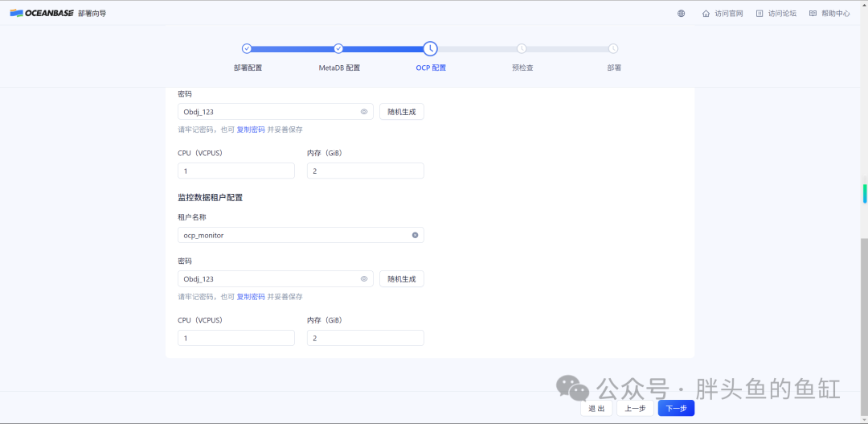This screenshot has width=868, height=424.
Task: Click the home icon beside 访问官网
Action: (x=706, y=14)
